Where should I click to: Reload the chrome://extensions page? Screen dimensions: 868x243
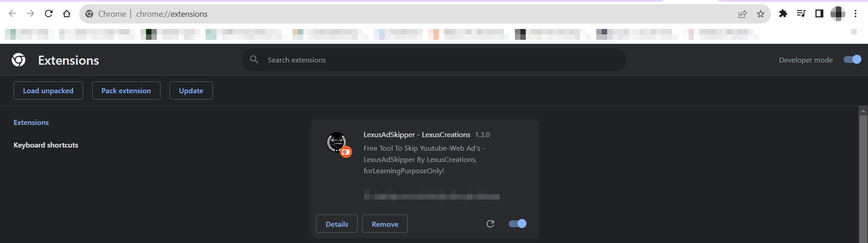pos(49,14)
